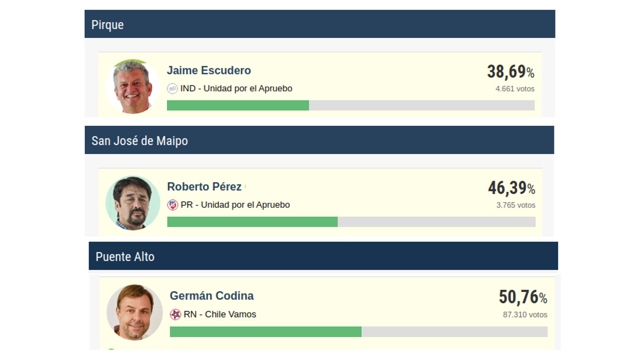Image resolution: width=644 pixels, height=362 pixels.
Task: Click Germán Codina's profile photo
Action: coord(135,312)
